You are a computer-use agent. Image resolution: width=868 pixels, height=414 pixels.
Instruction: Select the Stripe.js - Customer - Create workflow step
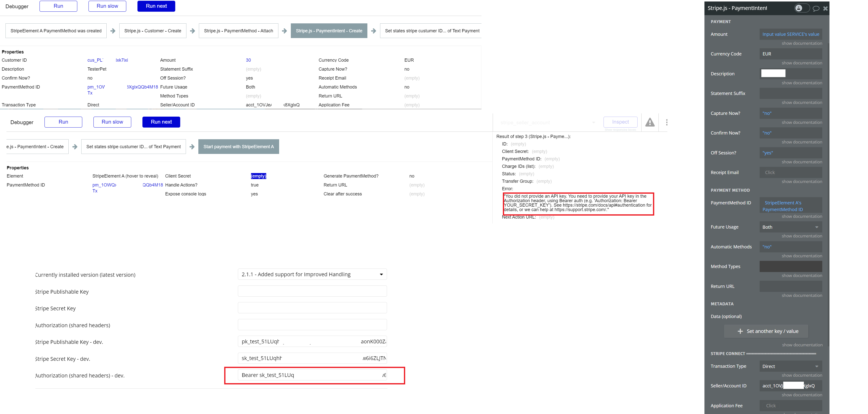(152, 30)
